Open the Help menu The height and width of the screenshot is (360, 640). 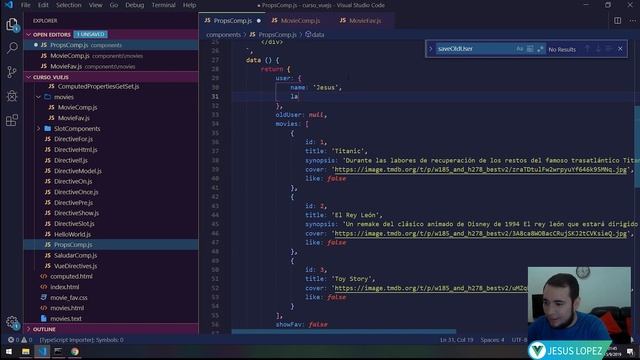coord(189,5)
